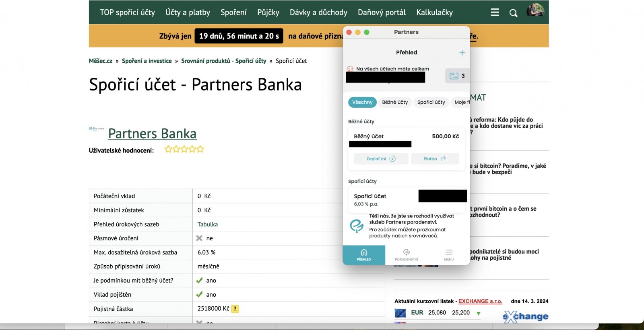Click Partners poradenství logo icon in app

click(357, 226)
